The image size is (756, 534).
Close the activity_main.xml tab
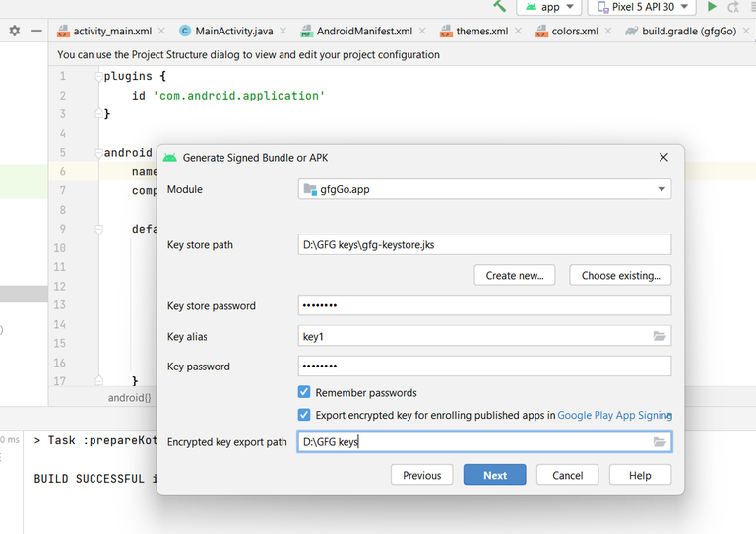click(162, 32)
